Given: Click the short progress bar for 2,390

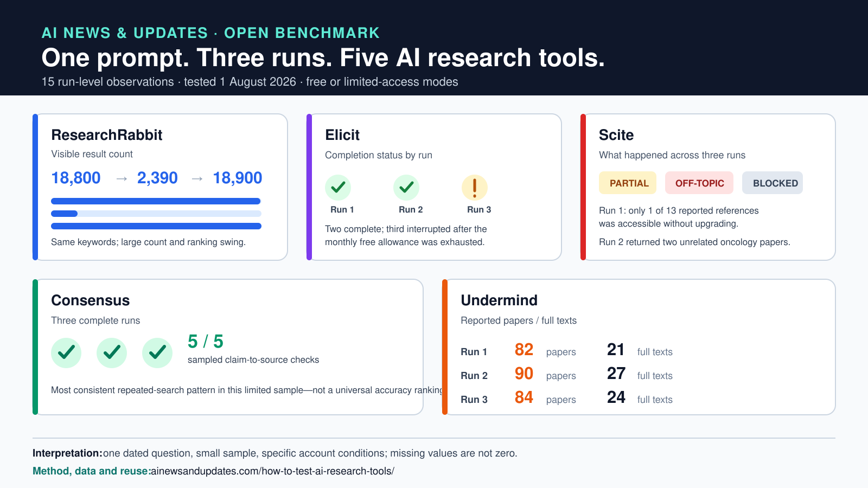Looking at the screenshot, I should click(65, 214).
